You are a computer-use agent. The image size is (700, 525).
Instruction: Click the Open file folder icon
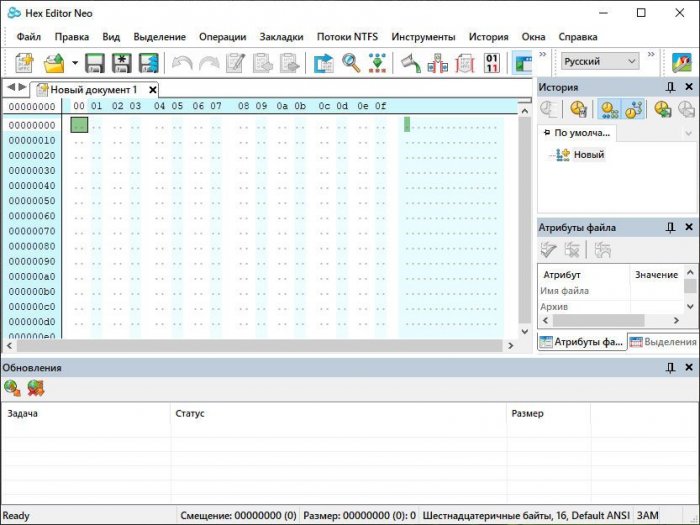tap(54, 63)
